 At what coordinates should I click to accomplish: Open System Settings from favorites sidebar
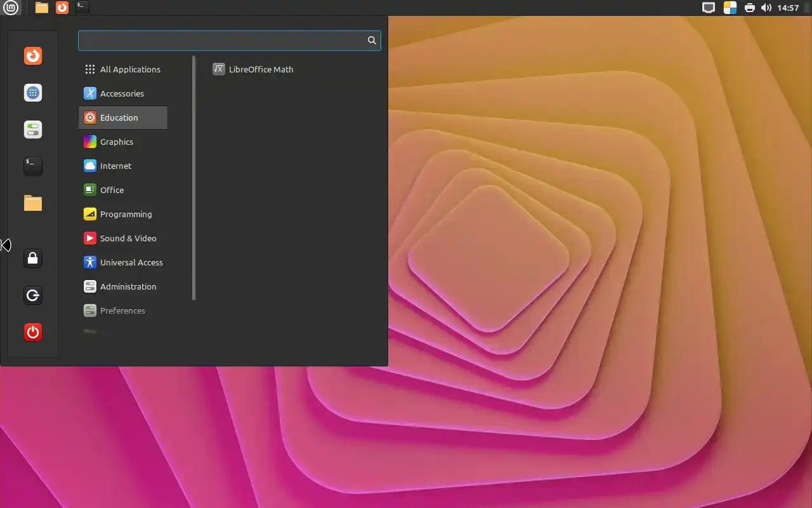pos(33,130)
